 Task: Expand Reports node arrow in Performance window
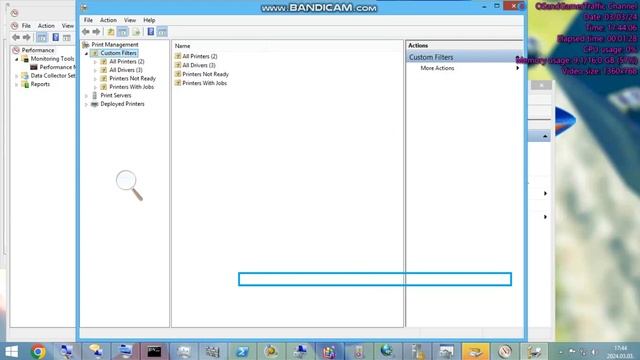(x=17, y=84)
